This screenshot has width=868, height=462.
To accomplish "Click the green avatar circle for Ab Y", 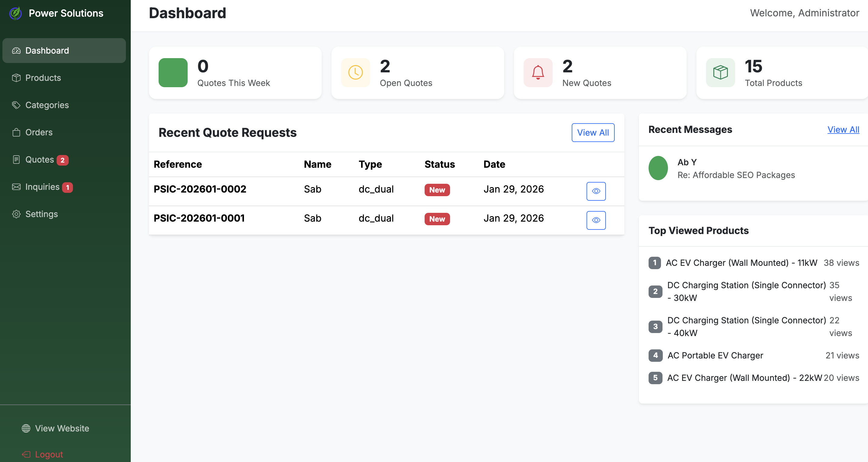I will (x=658, y=168).
